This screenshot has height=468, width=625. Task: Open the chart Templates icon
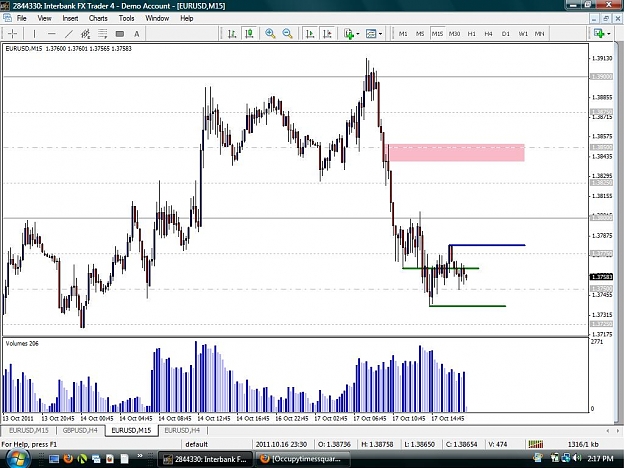pyautogui.click(x=371, y=34)
